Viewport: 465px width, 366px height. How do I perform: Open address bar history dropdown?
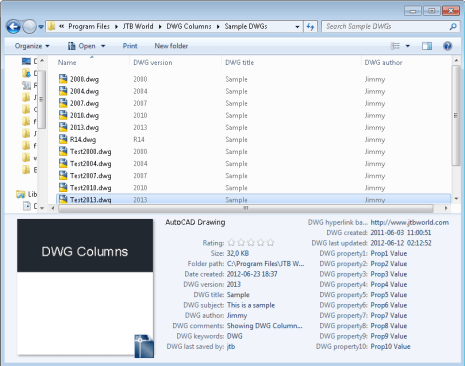[297, 27]
